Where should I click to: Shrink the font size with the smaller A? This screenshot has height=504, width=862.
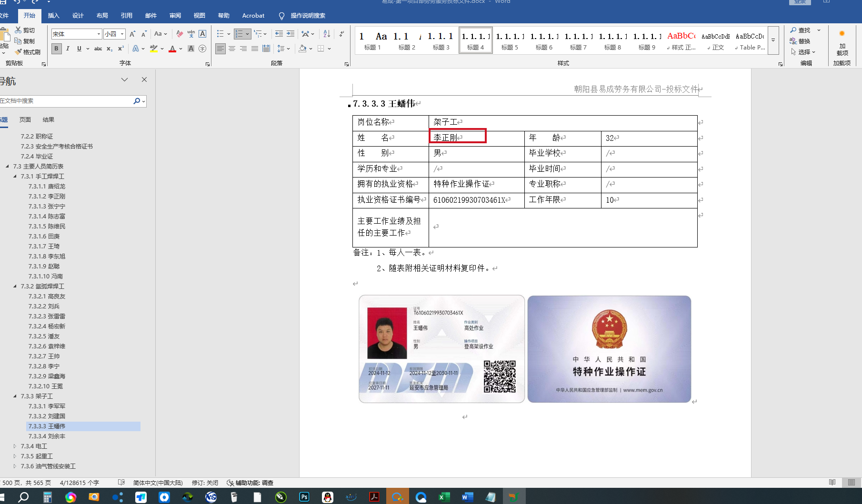(x=144, y=34)
